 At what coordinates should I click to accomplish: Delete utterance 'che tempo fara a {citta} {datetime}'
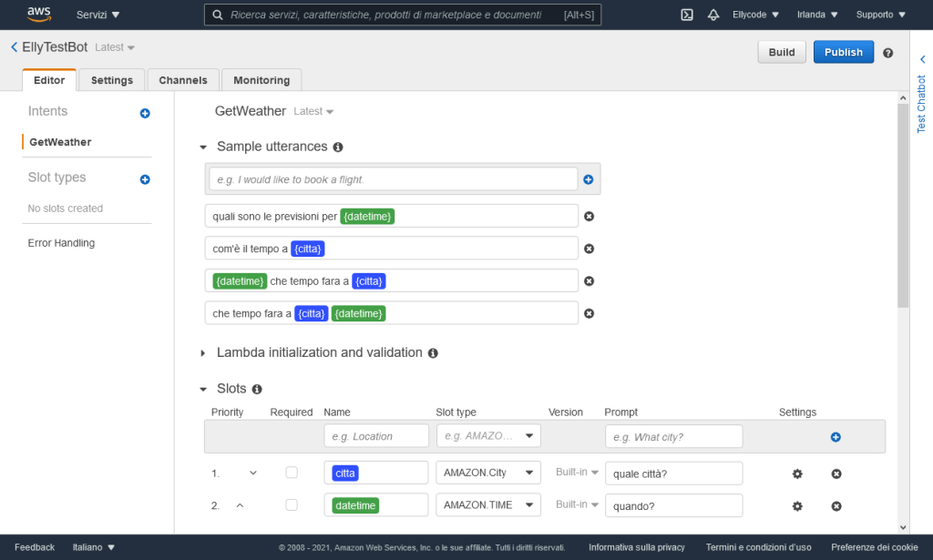pyautogui.click(x=590, y=313)
